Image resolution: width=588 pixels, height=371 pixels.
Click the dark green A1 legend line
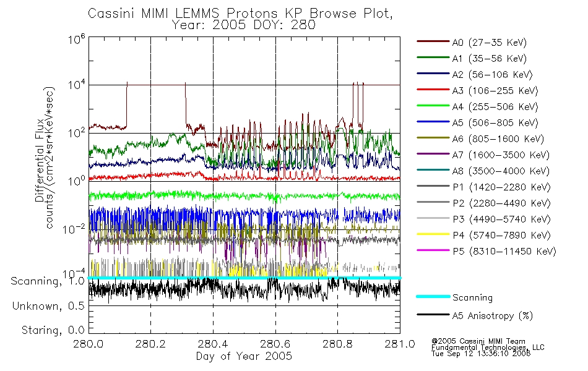click(433, 58)
